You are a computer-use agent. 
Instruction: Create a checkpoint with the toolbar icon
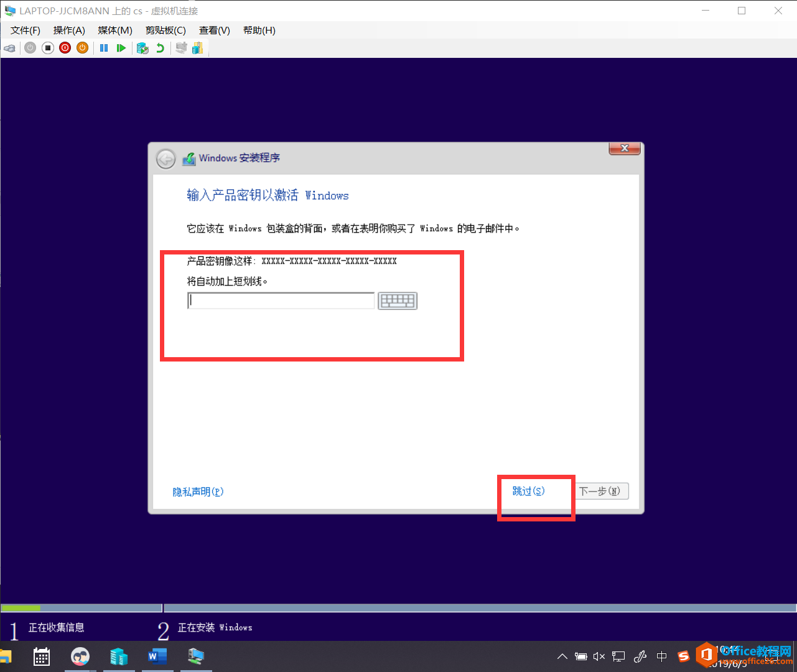142,48
